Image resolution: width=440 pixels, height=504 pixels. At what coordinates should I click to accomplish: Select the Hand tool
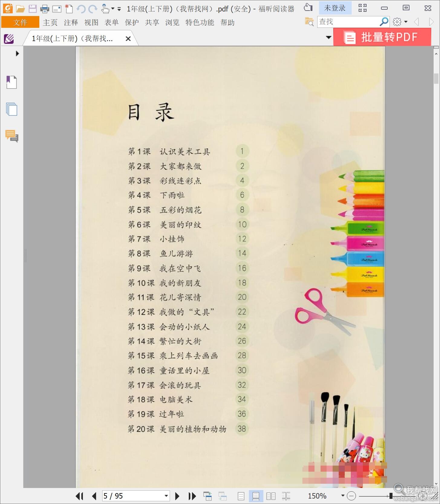point(105,9)
